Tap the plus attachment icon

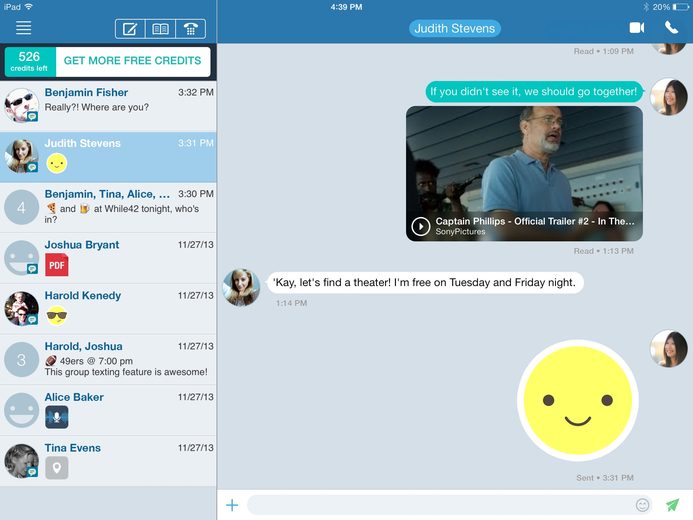tap(232, 505)
